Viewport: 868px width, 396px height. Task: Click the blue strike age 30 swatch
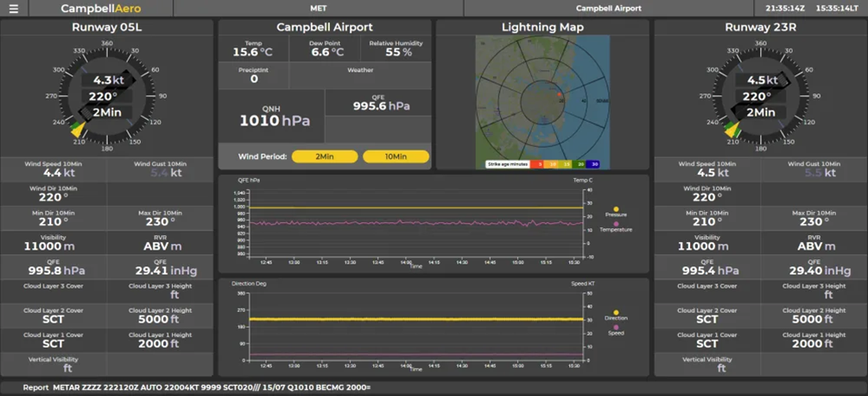tap(594, 164)
